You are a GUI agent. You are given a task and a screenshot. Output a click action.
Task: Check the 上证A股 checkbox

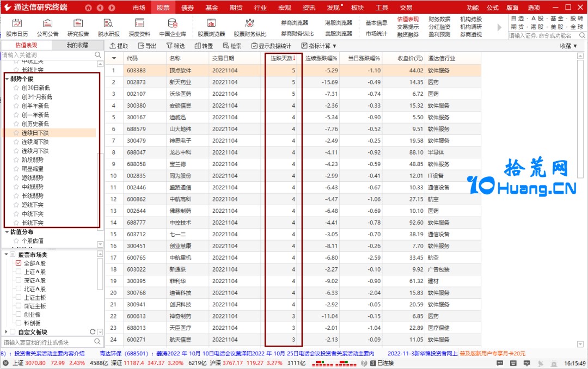click(19, 272)
